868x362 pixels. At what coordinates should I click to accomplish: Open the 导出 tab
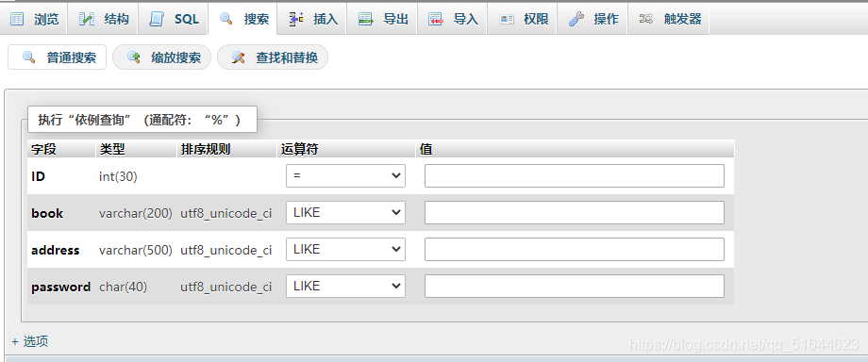[x=382, y=20]
